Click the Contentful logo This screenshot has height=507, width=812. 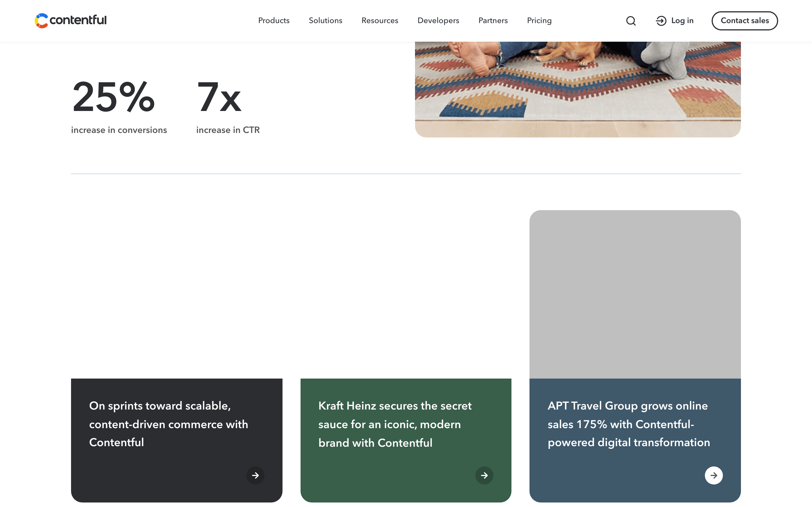70,21
